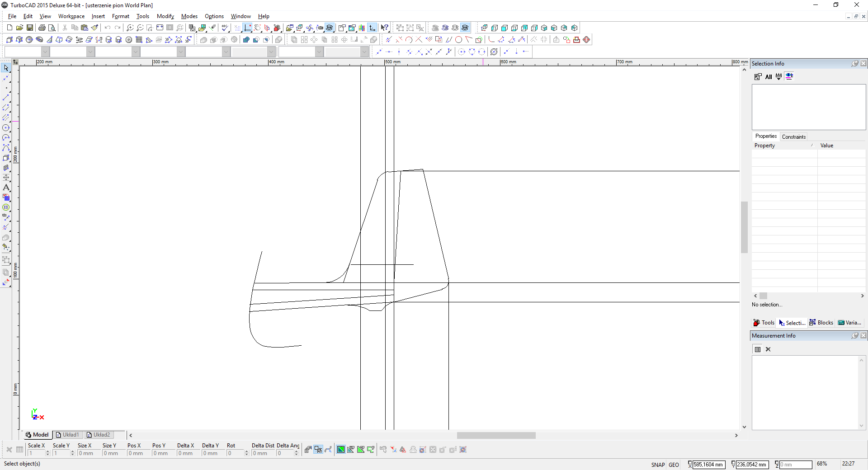This screenshot has height=470, width=868.
Task: Click the Zoom In magnifier icon
Action: click(130, 28)
